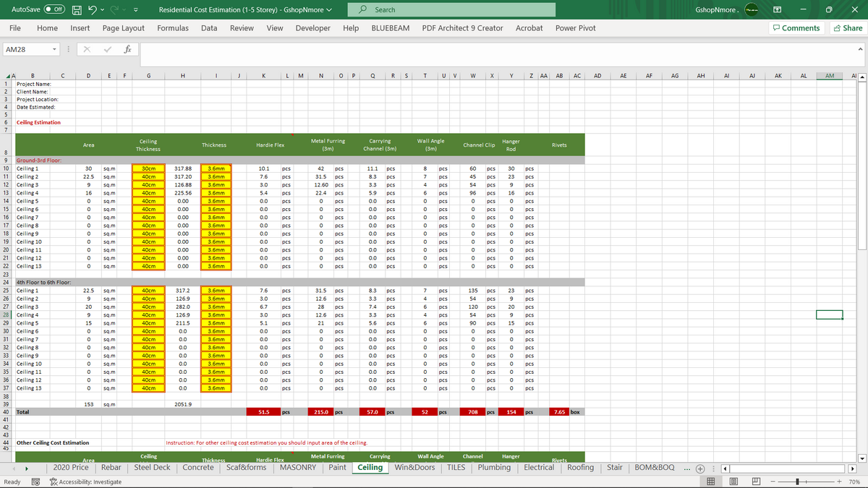This screenshot has height=488, width=868.
Task: Open the Power Pivot tab
Action: coord(576,27)
